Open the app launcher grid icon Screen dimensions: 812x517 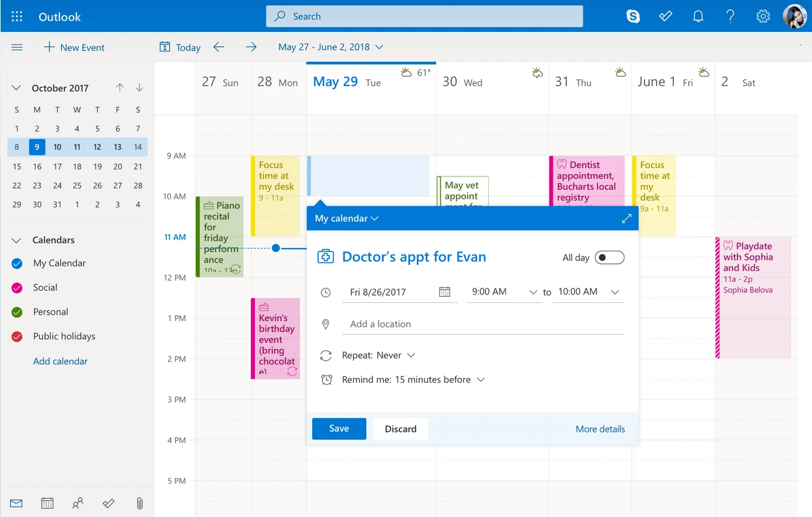(x=17, y=16)
